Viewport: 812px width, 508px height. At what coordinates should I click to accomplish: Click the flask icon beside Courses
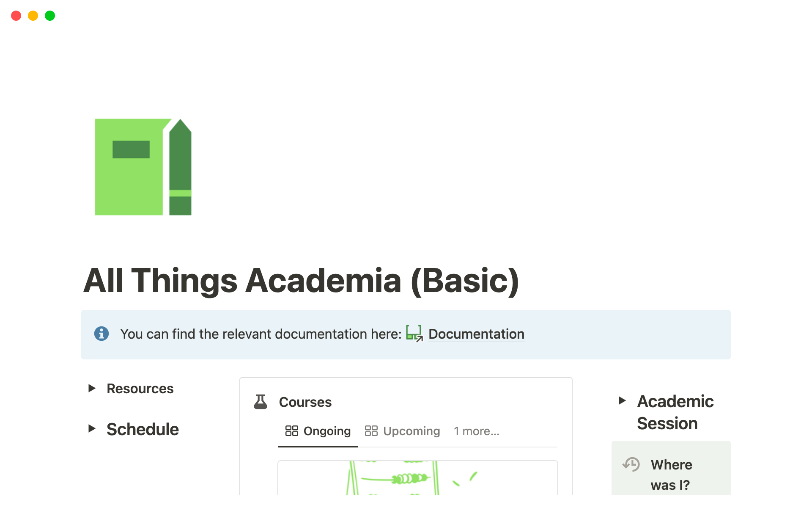261,402
